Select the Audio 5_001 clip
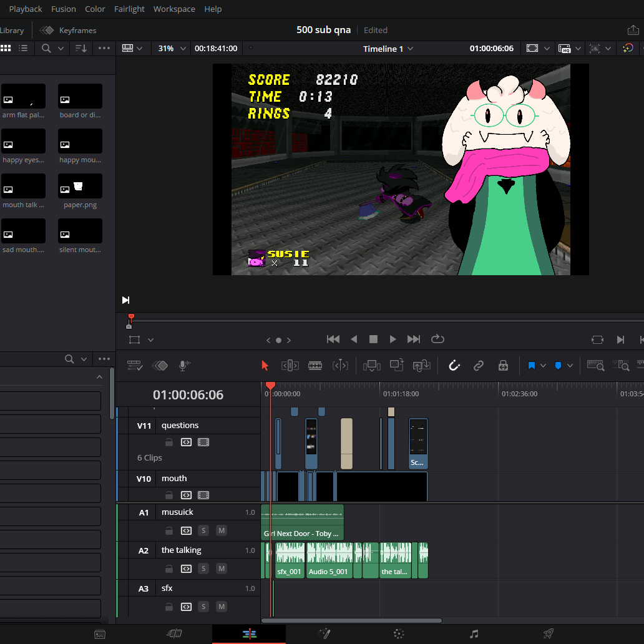644x644 pixels. [x=329, y=560]
